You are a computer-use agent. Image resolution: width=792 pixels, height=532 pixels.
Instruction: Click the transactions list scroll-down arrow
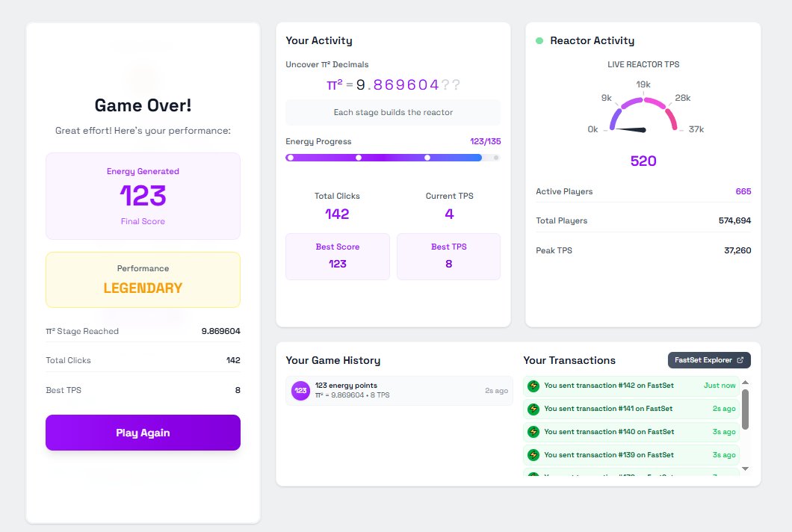(x=745, y=468)
